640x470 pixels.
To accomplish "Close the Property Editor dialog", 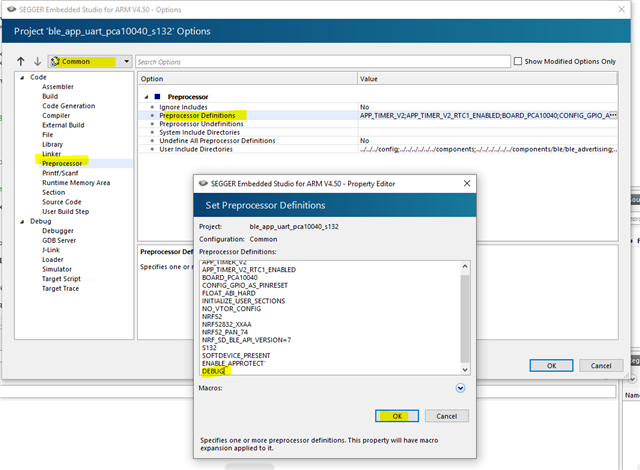I will (467, 184).
